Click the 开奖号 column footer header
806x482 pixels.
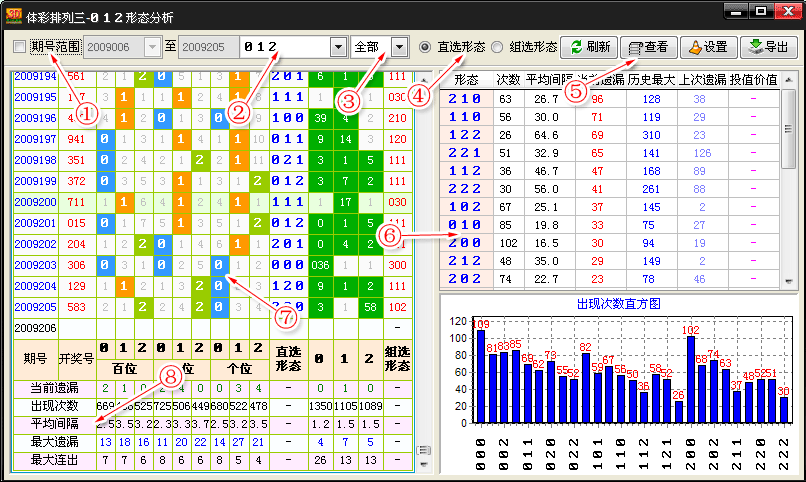coord(76,359)
